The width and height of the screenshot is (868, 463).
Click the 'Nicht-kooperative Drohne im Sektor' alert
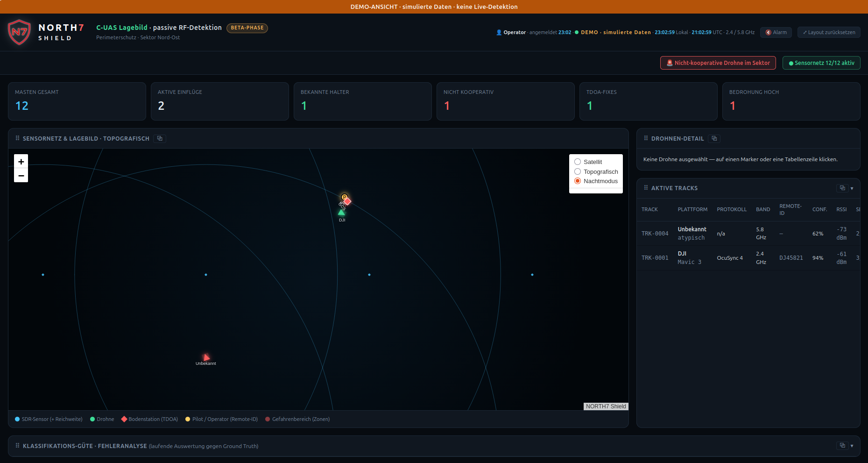[718, 63]
